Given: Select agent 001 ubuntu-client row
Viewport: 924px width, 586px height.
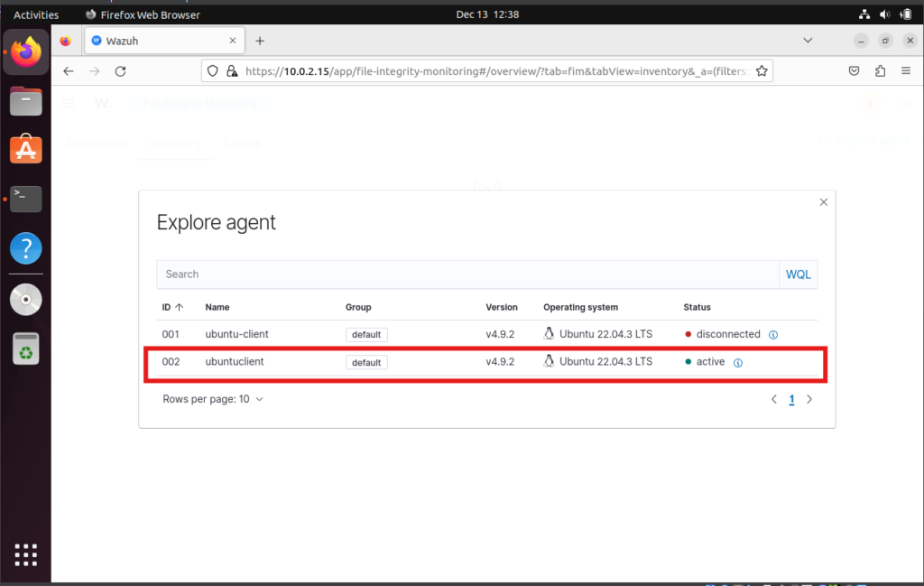Looking at the screenshot, I should click(x=486, y=334).
